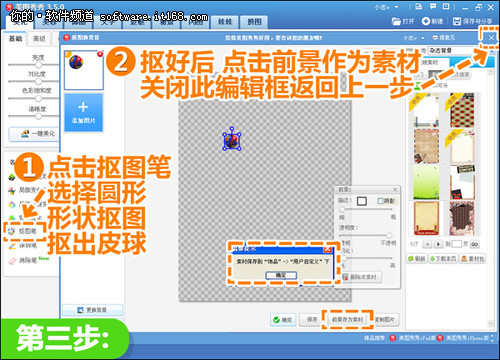
Task: Select the green grass background thumbnail
Action: click(x=426, y=182)
